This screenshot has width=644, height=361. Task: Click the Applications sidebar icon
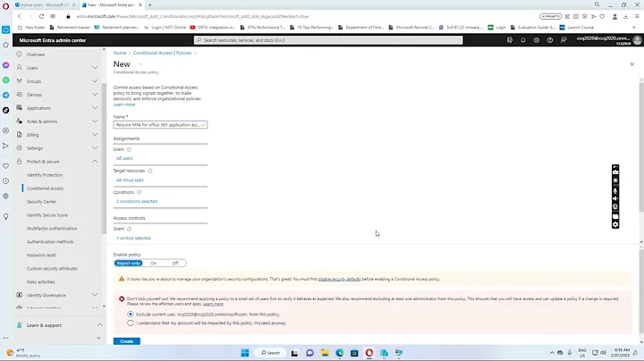tap(20, 107)
